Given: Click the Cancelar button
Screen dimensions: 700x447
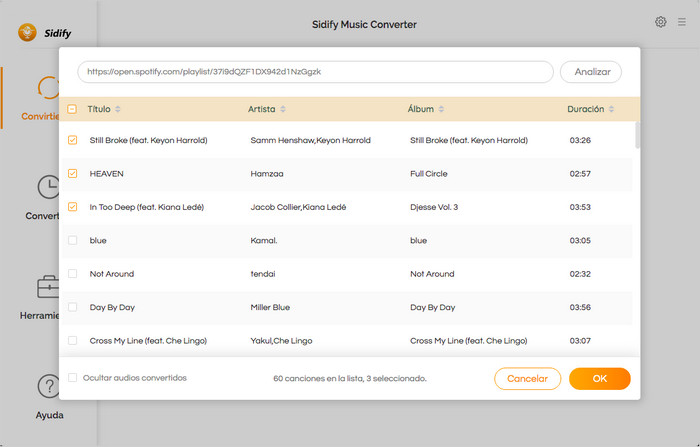Looking at the screenshot, I should (527, 379).
